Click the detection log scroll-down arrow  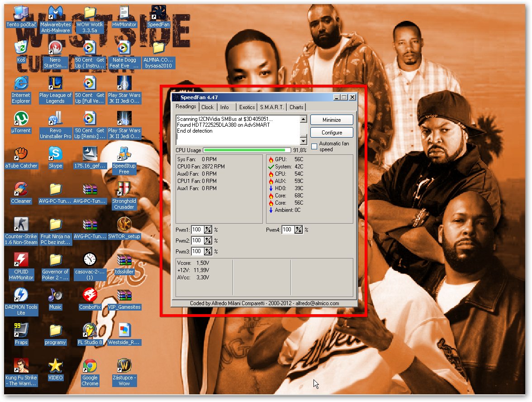click(x=304, y=141)
